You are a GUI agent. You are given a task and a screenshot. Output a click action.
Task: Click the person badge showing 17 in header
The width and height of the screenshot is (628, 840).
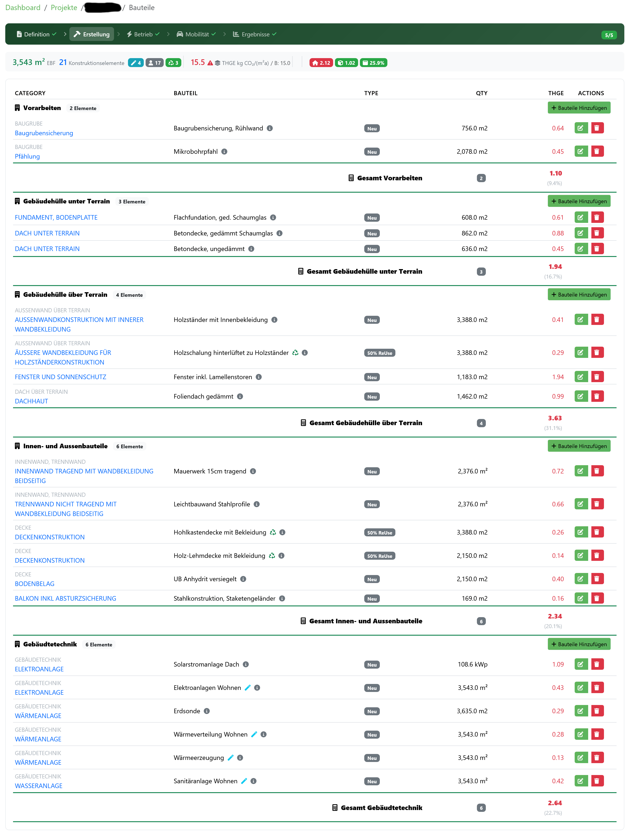(x=155, y=63)
